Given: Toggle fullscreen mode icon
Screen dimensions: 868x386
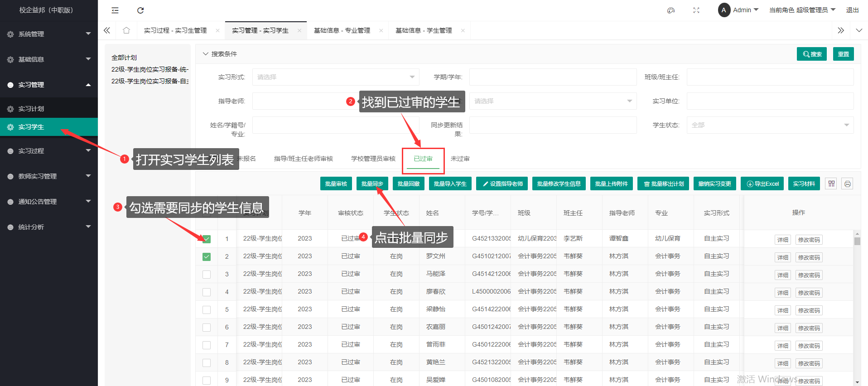Looking at the screenshot, I should 696,10.
